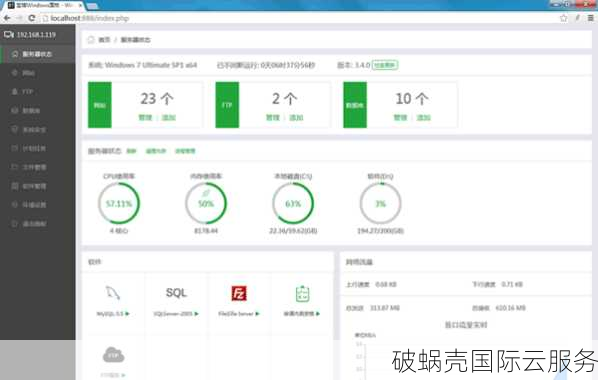Click 添加 link under 10 个
Image resolution: width=598 pixels, height=380 pixels.
(424, 118)
